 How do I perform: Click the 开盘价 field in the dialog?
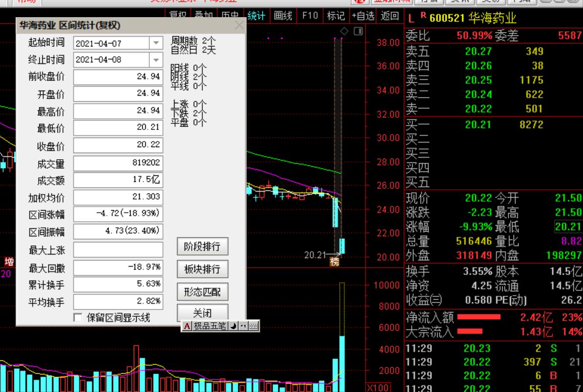coord(118,94)
